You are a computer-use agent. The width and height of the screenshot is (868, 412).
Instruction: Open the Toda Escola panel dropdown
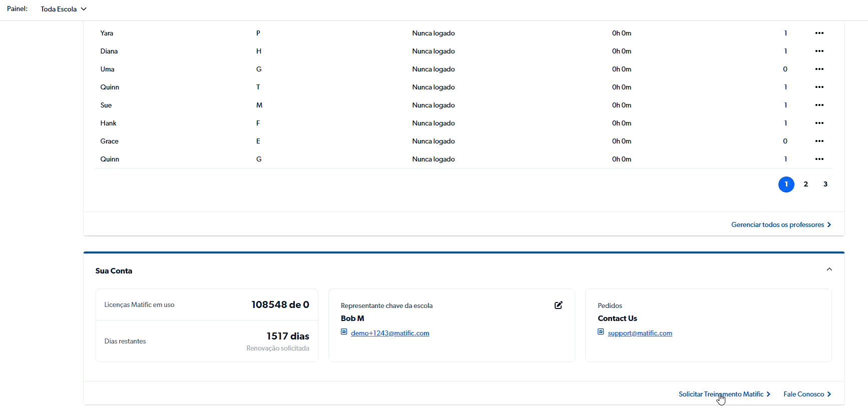[64, 9]
